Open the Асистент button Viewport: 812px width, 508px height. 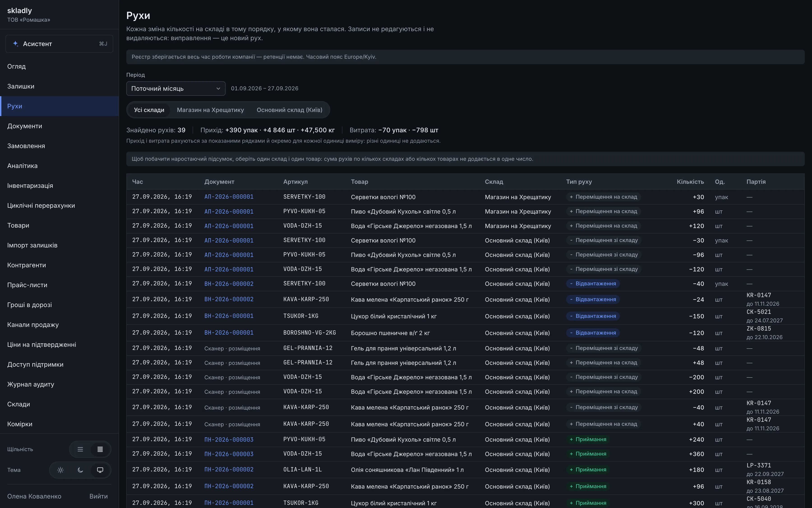(x=59, y=44)
